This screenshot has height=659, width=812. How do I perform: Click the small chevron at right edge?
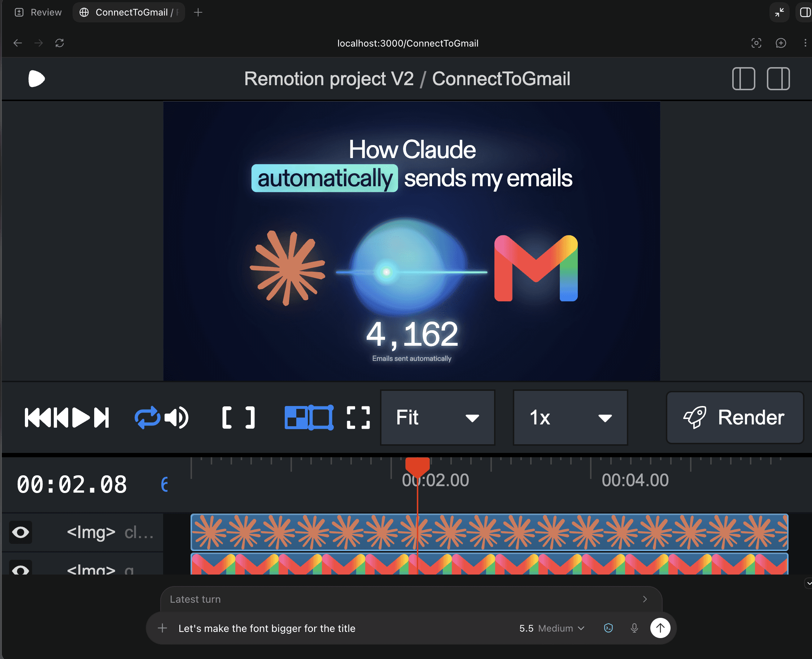coord(809,583)
